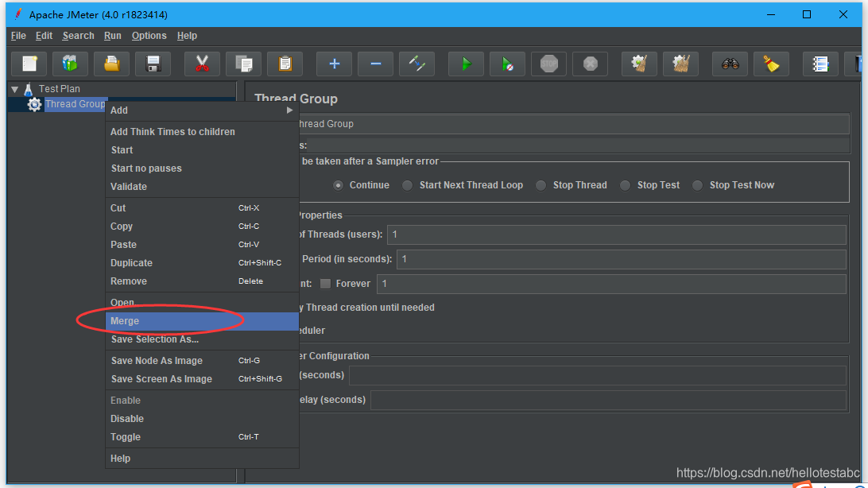Start the test with green play icon
The height and width of the screenshot is (488, 868).
pos(466,64)
